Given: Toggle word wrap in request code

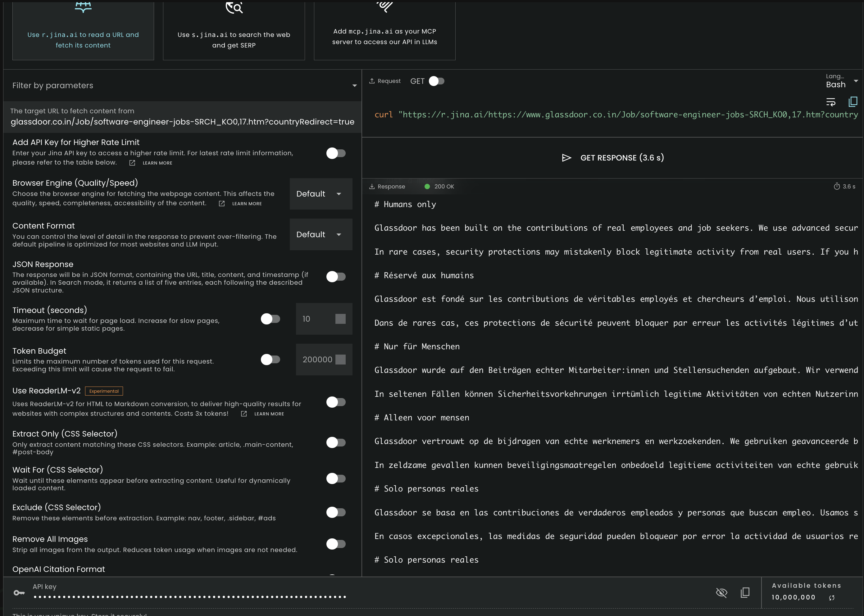Looking at the screenshot, I should click(830, 102).
